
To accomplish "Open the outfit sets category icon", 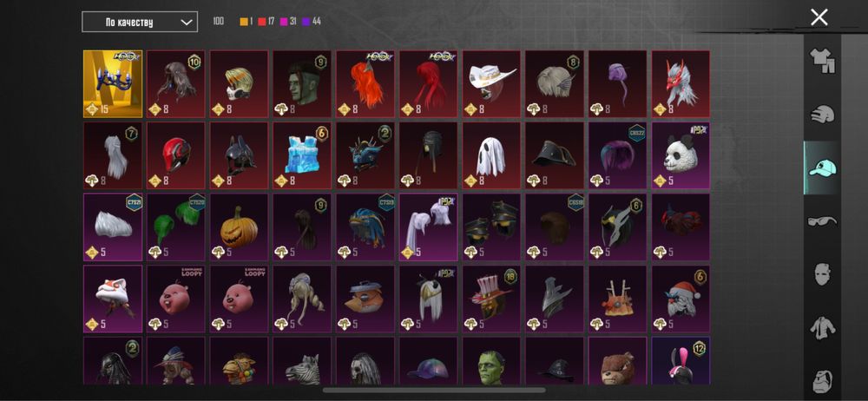I will [823, 61].
